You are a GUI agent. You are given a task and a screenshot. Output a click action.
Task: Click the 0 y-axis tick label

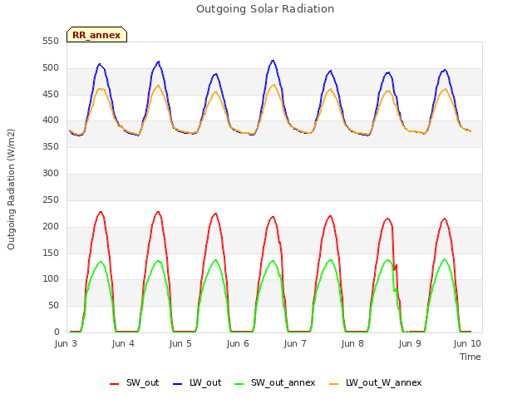57,332
